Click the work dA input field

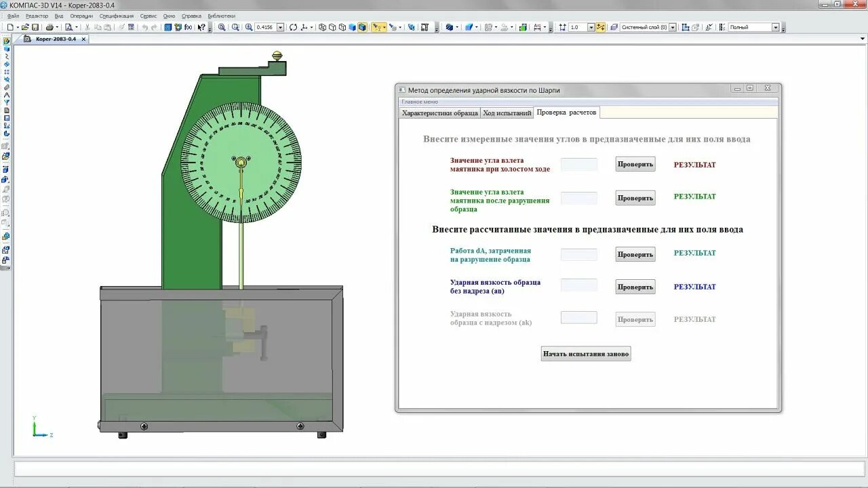tap(579, 254)
